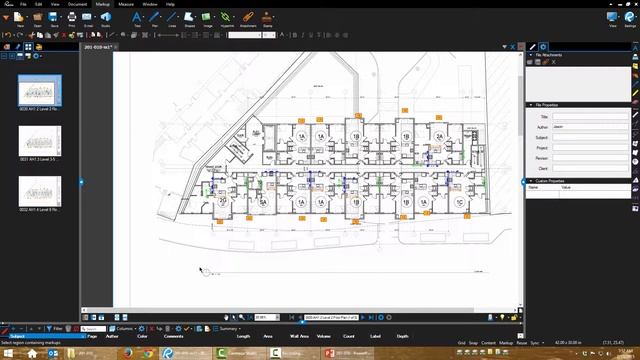
Task: Go to the next page arrow
Action: (x=363, y=317)
